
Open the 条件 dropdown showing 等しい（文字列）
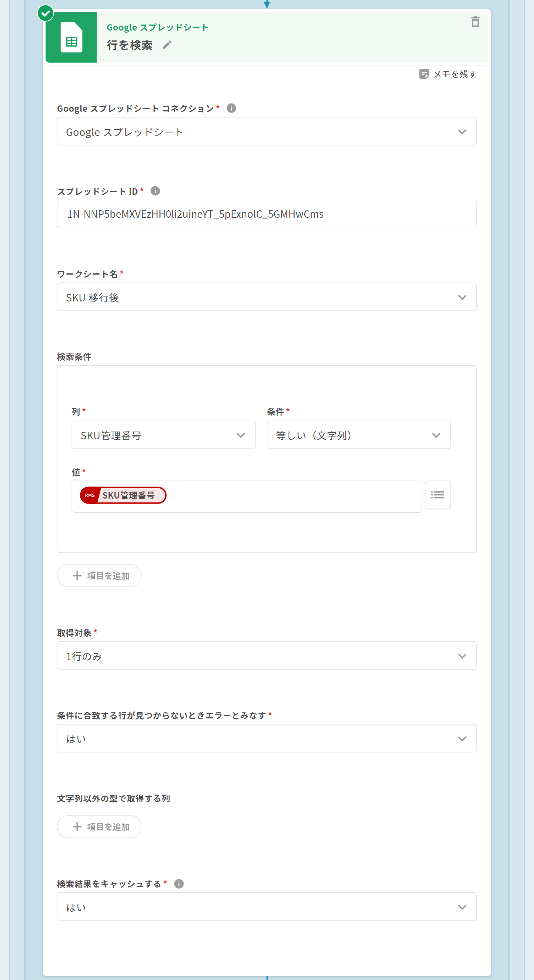click(x=358, y=435)
